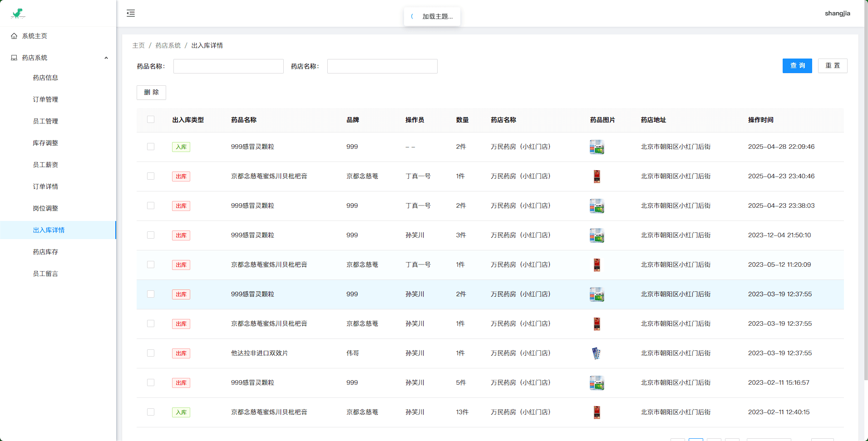This screenshot has width=868, height=441.
Task: Click the green dinosaur logo icon
Action: [18, 14]
